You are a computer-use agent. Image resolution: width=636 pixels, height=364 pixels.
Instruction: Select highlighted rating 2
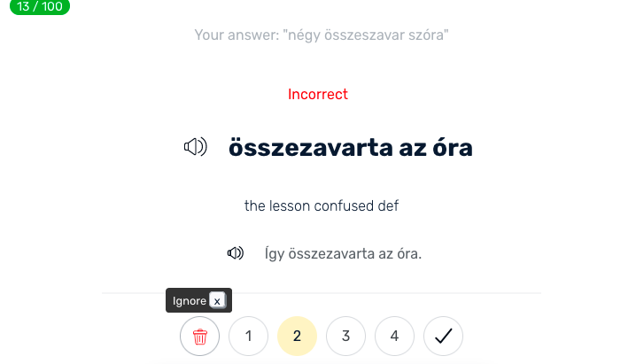click(297, 336)
